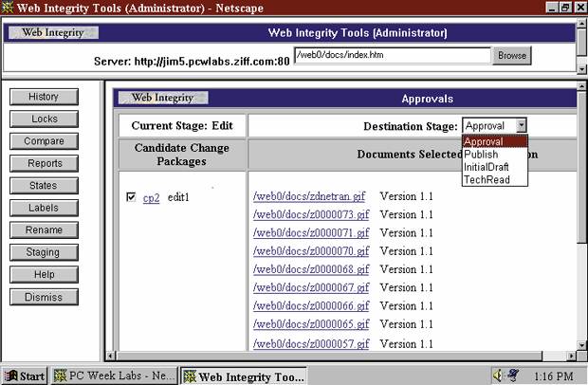Open /web0/docs/zdnetran.gif link
Viewport: 588px width, 385px height.
(x=309, y=196)
